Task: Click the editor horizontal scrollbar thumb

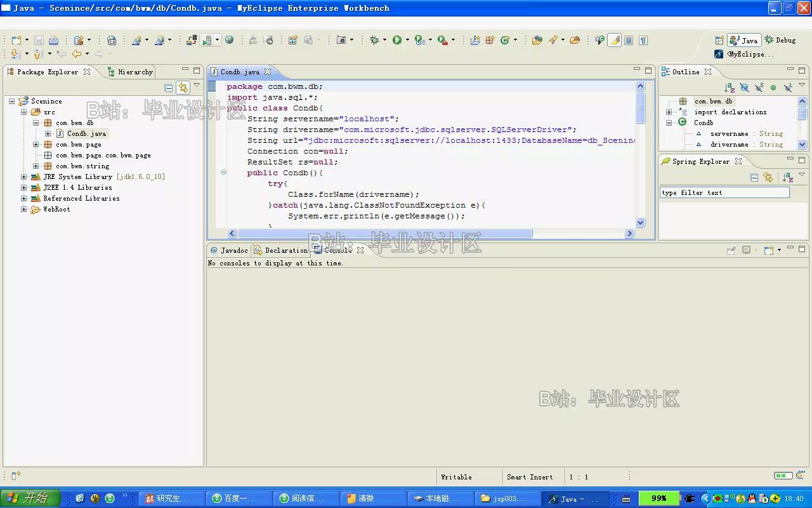Action: click(385, 233)
